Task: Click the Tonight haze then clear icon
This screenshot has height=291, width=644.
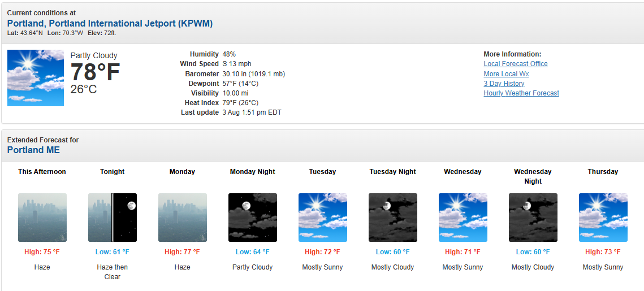Action: point(113,218)
